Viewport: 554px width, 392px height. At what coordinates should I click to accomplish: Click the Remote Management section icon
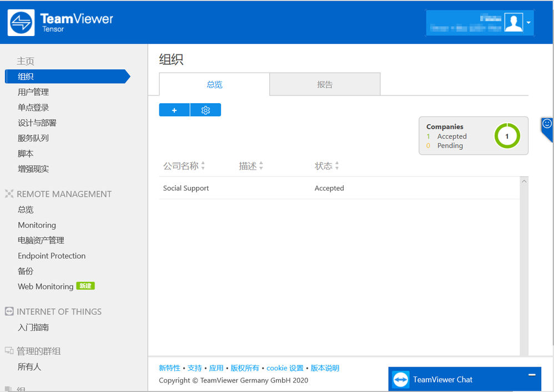tap(9, 194)
